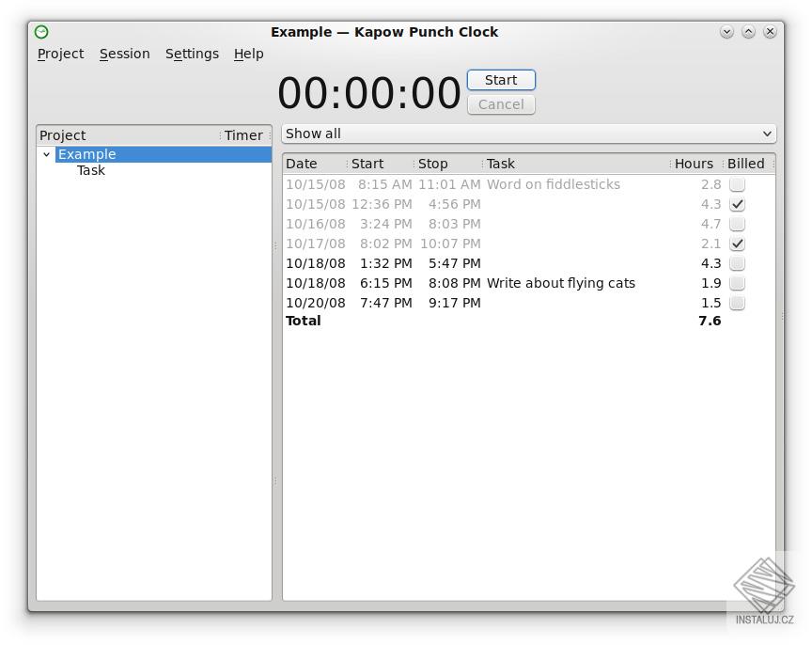Open the Project menu
Viewport: 812px width, 645px height.
pos(60,54)
